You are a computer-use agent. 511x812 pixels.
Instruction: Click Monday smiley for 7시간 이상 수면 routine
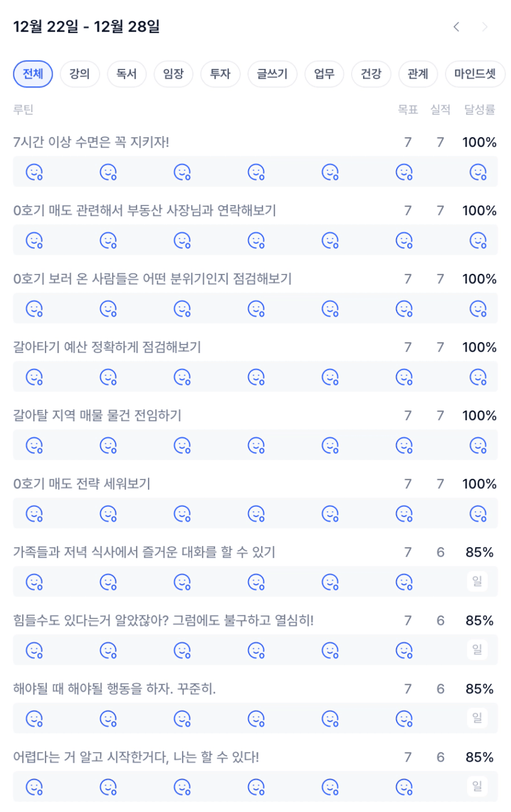34,173
